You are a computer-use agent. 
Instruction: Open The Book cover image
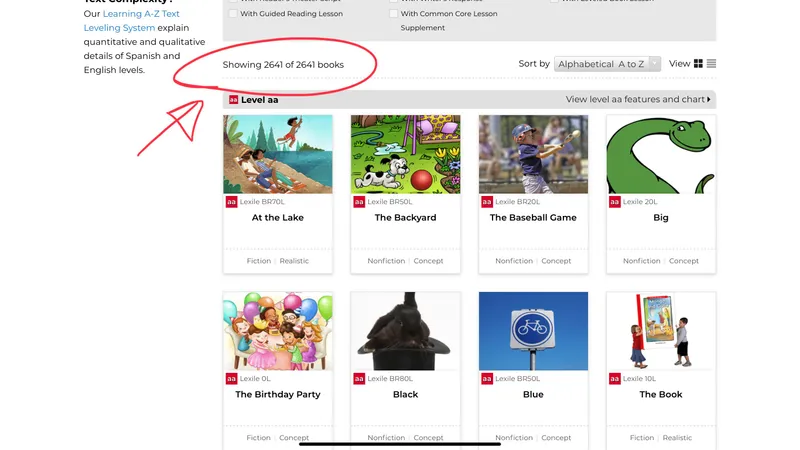click(661, 331)
